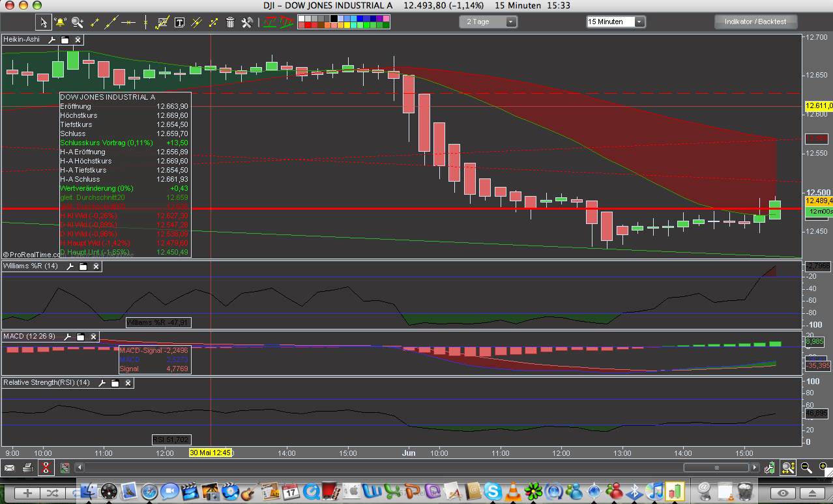Select the diagonal arrow tool
833x504 pixels.
click(213, 22)
